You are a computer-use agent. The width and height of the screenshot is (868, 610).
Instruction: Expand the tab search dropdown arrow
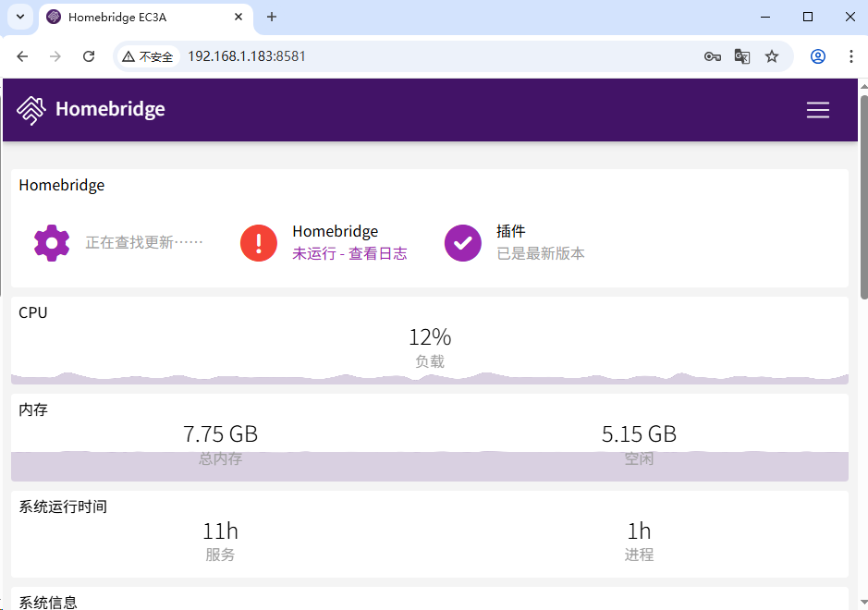[x=19, y=17]
